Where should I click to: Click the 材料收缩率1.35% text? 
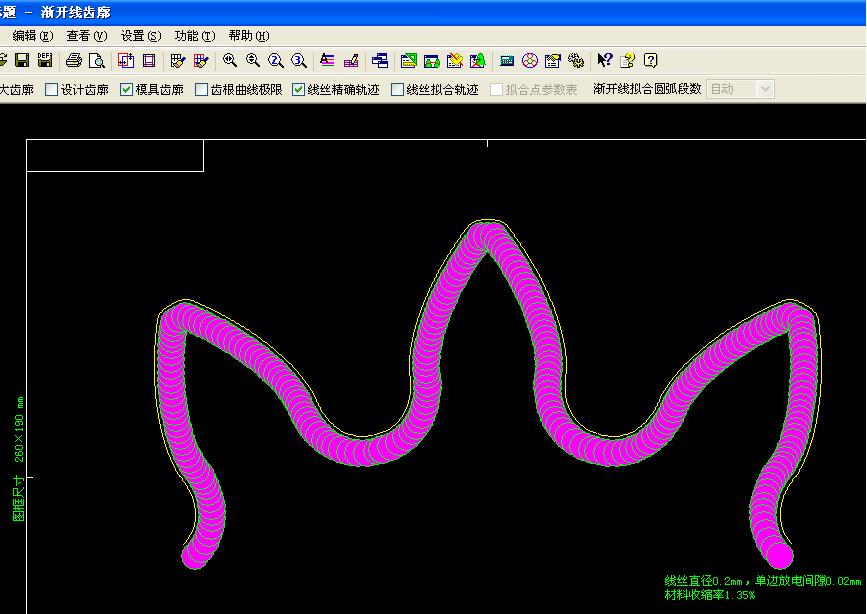pyautogui.click(x=709, y=595)
